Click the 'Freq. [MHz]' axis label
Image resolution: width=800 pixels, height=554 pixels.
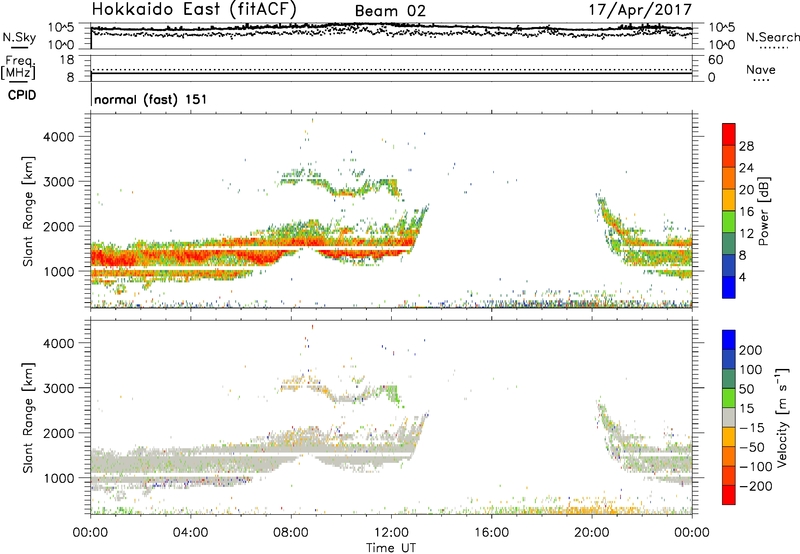(x=18, y=67)
